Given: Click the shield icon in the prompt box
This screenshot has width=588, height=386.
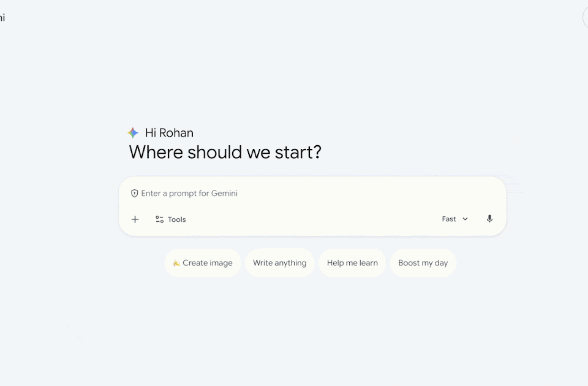Looking at the screenshot, I should 135,194.
